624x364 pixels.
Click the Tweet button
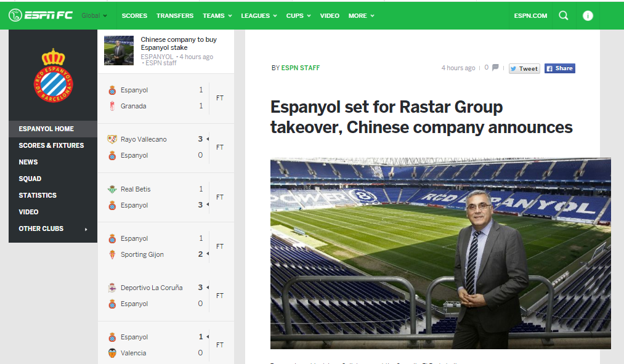[524, 68]
